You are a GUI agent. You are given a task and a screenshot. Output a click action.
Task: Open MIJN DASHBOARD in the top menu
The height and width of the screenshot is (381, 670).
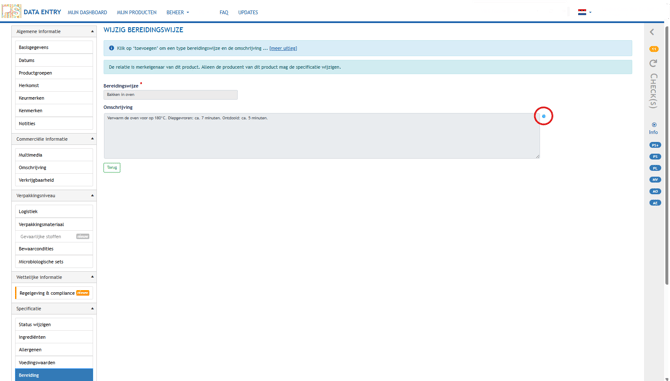coord(88,12)
